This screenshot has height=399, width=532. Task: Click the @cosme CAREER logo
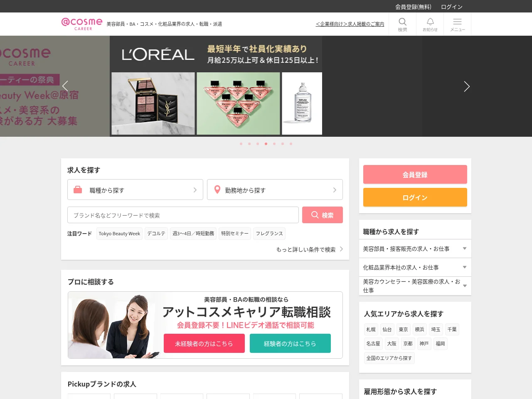[82, 24]
